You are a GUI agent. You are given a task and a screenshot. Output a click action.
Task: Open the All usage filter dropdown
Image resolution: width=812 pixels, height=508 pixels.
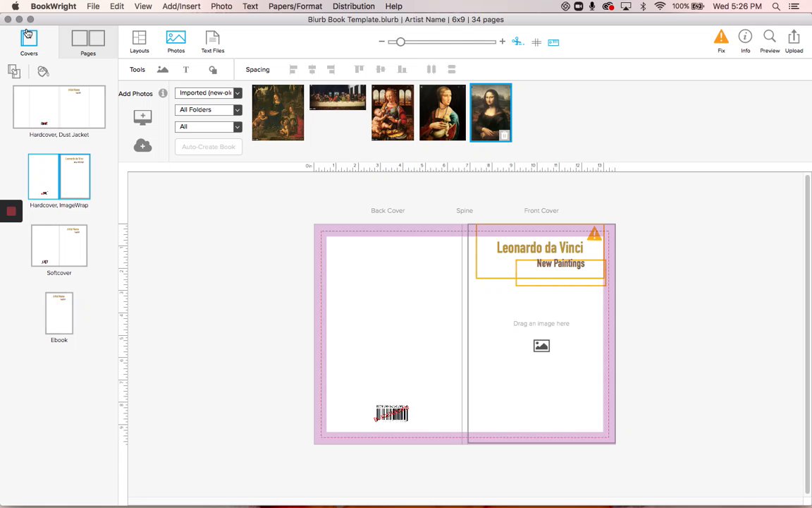[208, 126]
